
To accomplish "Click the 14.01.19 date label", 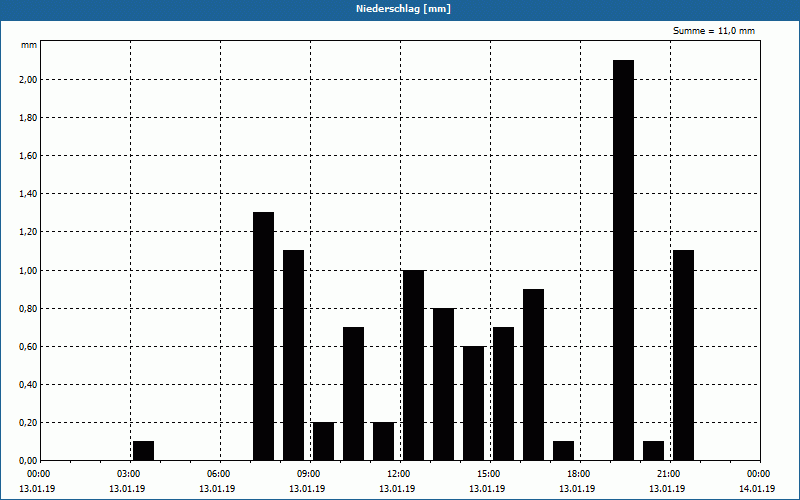I will pyautogui.click(x=757, y=489).
